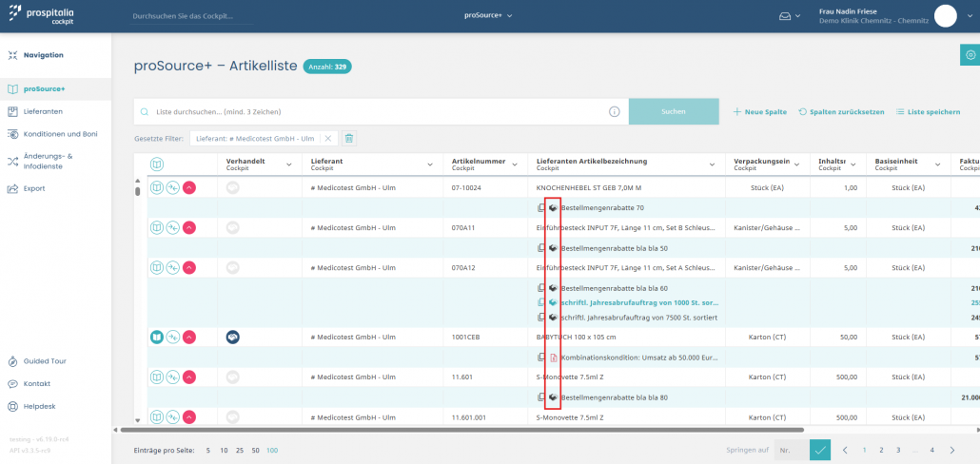Click copy icon beside Bestellmengenrabatte bla bla 50
The image size is (980, 464).
pyautogui.click(x=541, y=248)
